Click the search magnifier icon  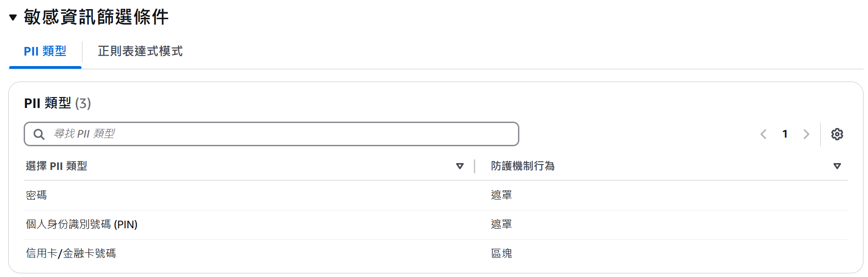point(39,134)
